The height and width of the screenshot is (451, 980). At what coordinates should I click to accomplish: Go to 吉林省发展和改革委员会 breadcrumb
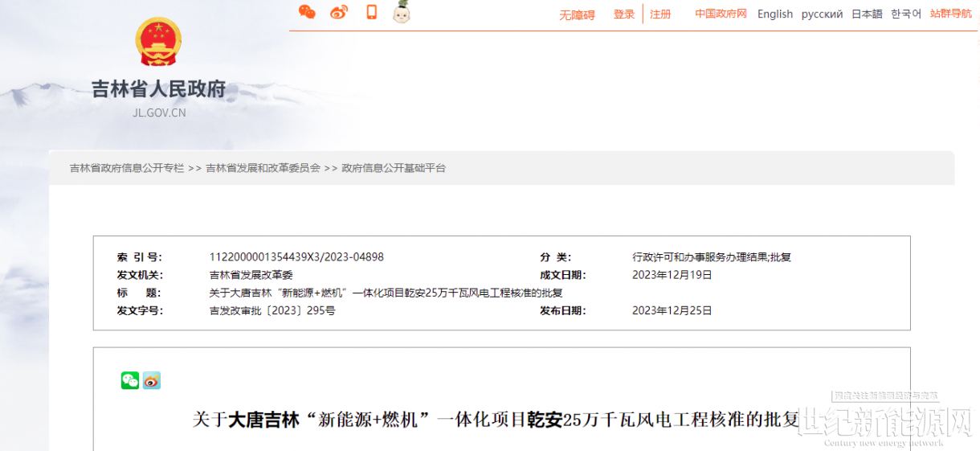(x=263, y=168)
